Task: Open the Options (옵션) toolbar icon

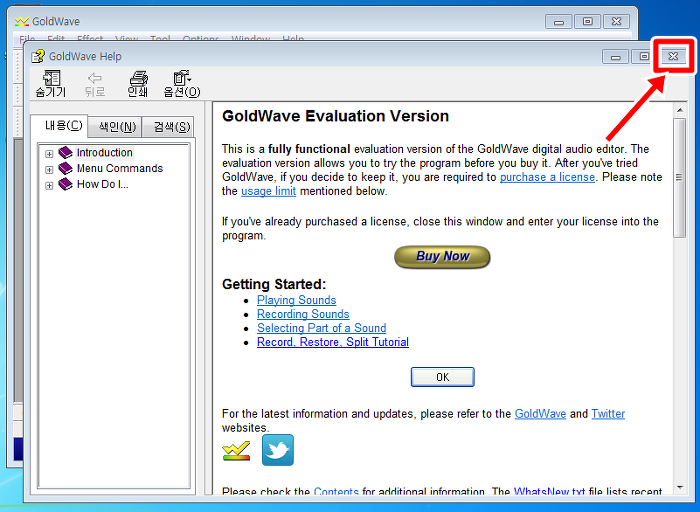Action: click(x=181, y=83)
